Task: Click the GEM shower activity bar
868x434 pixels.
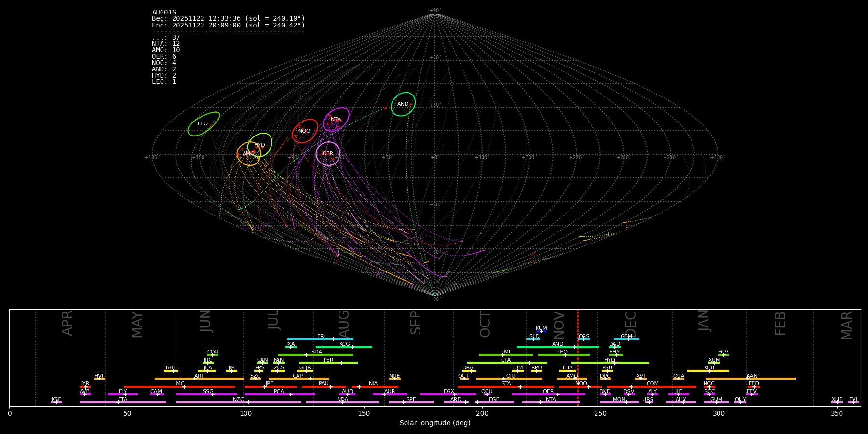Action: point(626,339)
